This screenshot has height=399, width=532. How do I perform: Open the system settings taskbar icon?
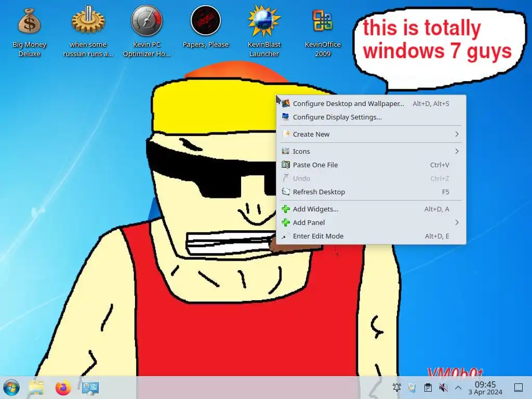coord(90,388)
